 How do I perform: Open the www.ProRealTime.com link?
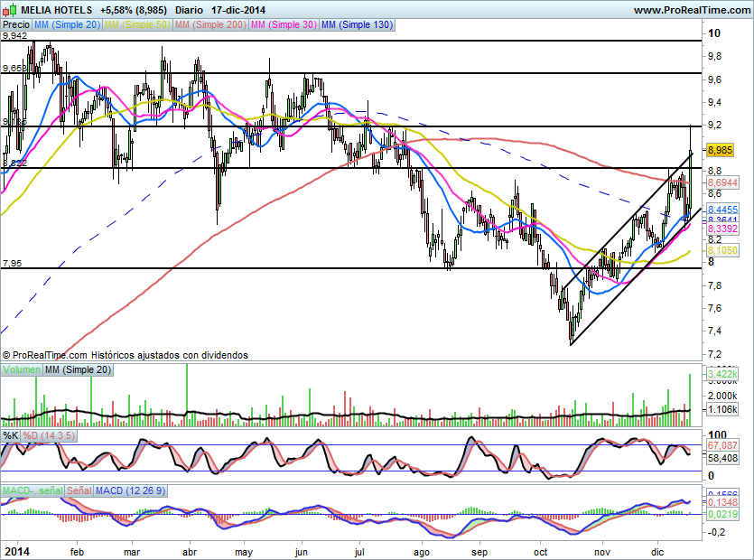692,10
